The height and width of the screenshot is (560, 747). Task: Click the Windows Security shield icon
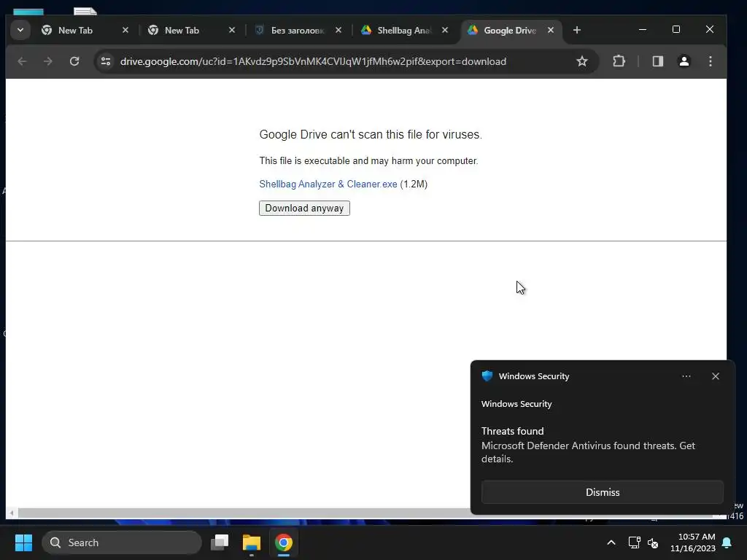(x=487, y=376)
